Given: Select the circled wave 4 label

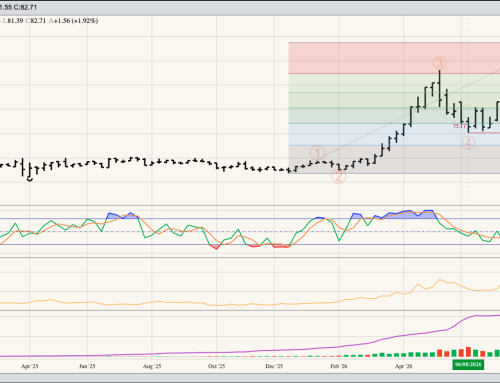Looking at the screenshot, I should [x=468, y=143].
